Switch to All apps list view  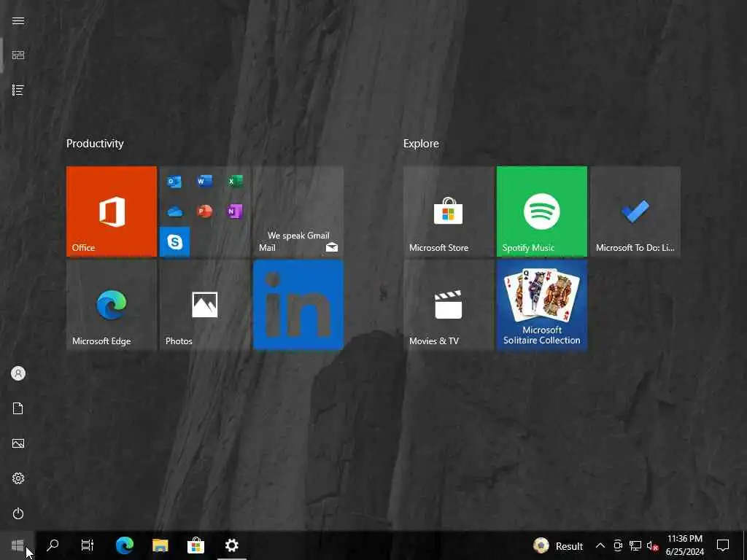(x=18, y=90)
